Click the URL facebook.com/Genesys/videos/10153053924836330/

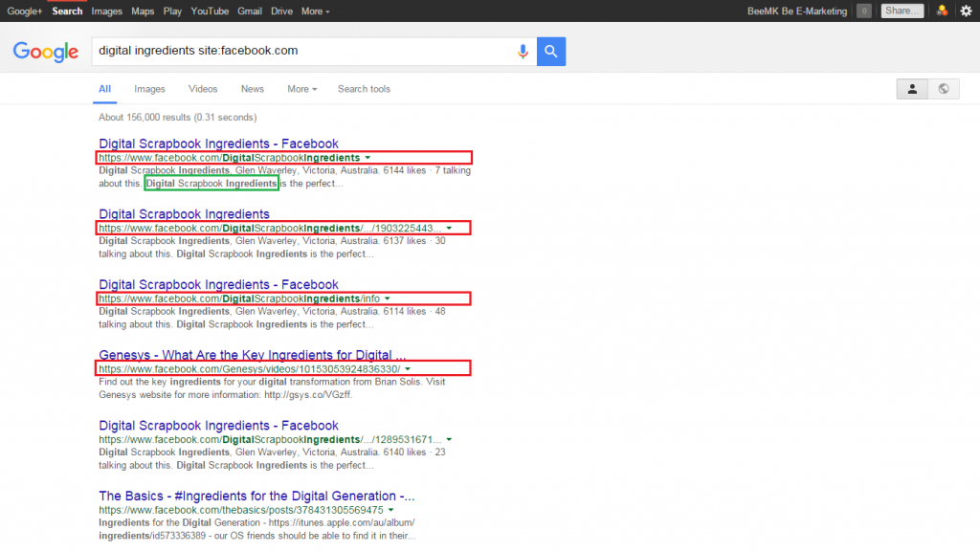click(250, 369)
